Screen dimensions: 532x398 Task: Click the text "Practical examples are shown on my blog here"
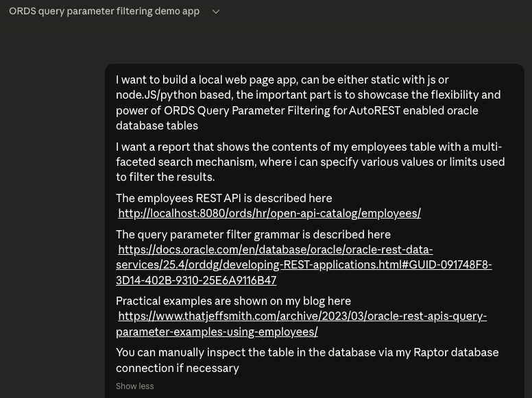pos(233,301)
